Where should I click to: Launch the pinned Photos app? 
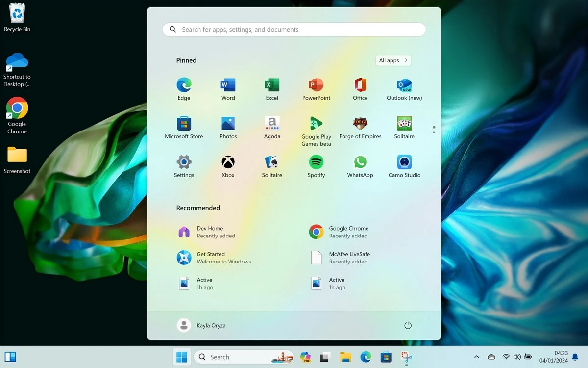[x=228, y=128]
